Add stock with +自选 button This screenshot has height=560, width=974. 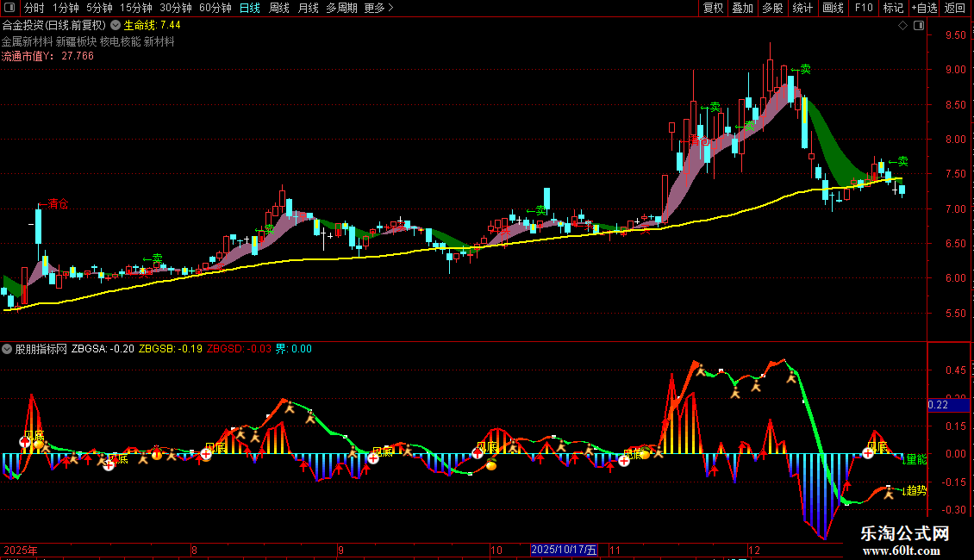924,8
